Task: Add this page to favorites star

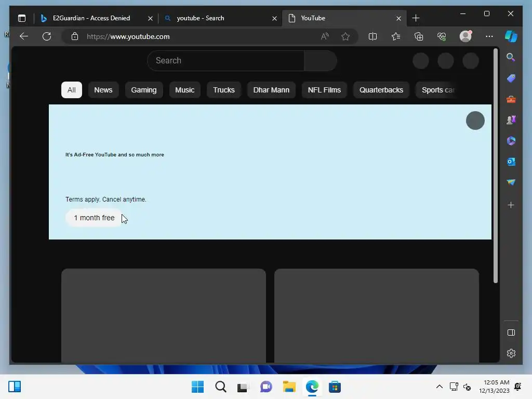Action: pyautogui.click(x=345, y=36)
